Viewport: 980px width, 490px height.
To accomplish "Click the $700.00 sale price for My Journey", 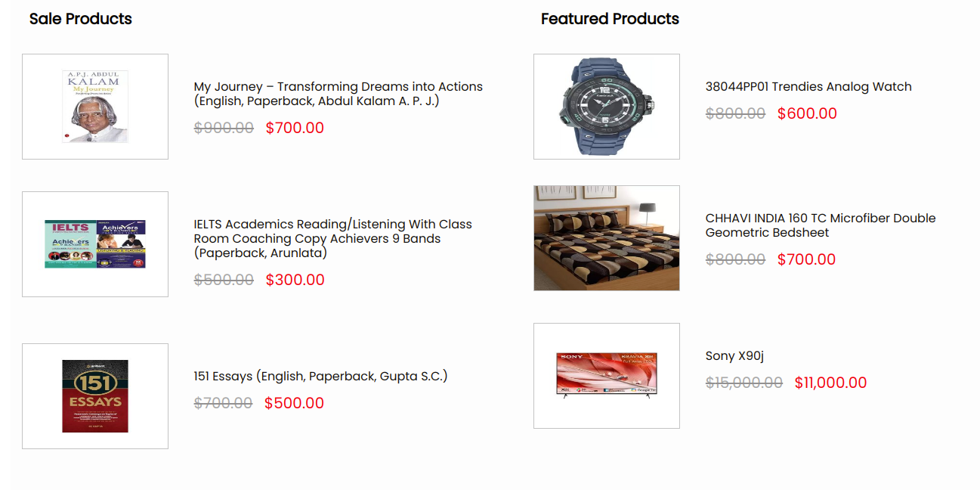I will point(295,128).
